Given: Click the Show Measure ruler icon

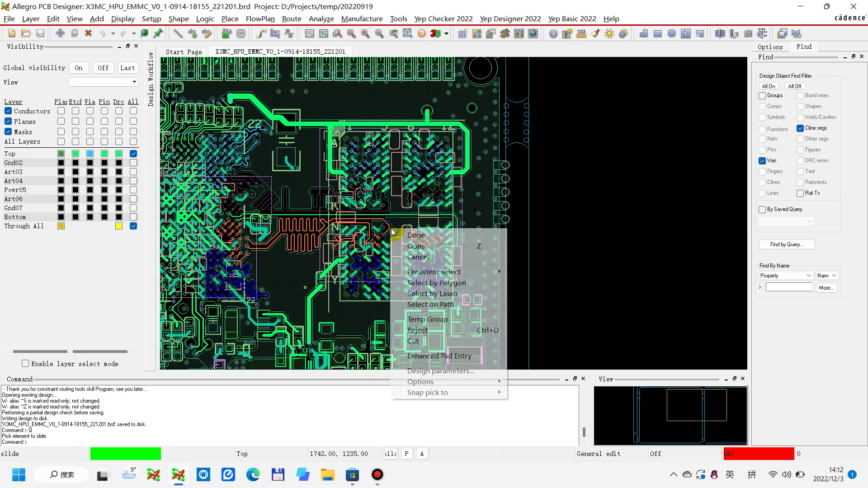Looking at the screenshot, I should (581, 33).
